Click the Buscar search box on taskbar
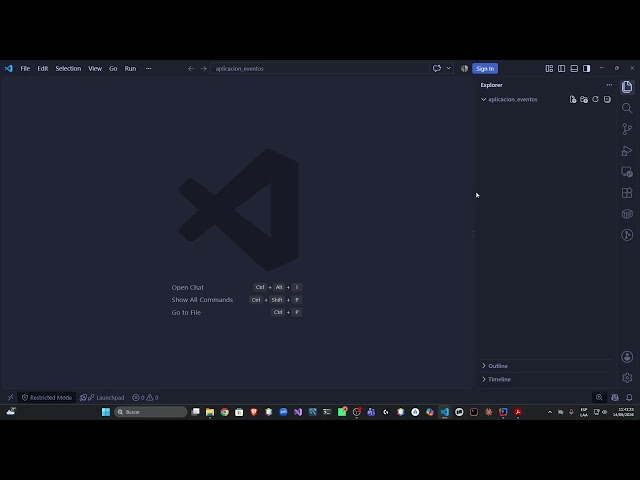The height and width of the screenshot is (480, 640). click(x=151, y=412)
